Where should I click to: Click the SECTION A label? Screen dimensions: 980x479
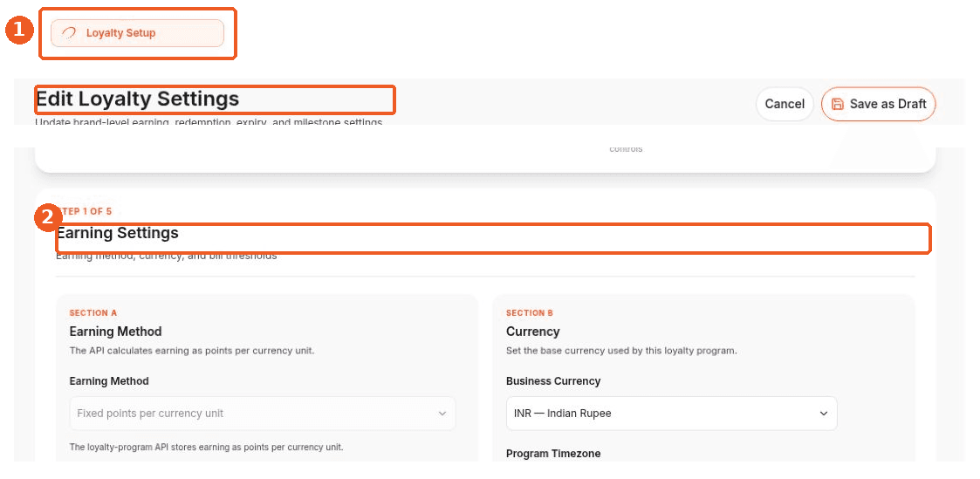click(93, 313)
